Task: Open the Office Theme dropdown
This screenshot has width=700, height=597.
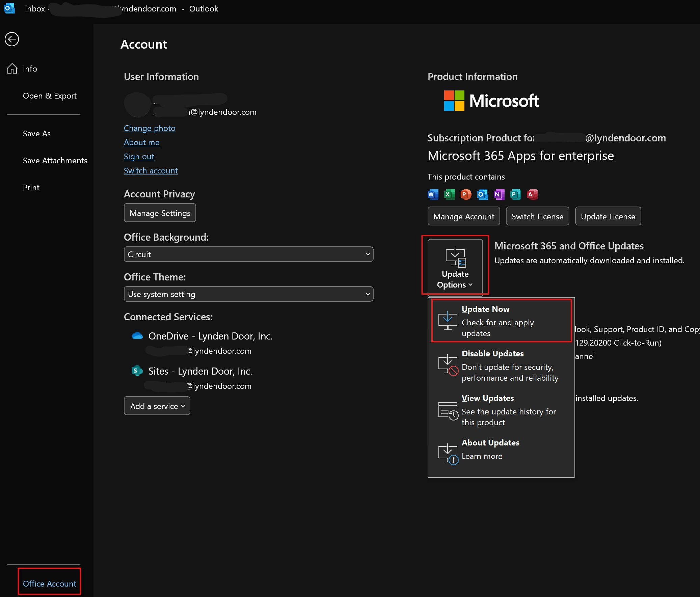Action: tap(248, 294)
